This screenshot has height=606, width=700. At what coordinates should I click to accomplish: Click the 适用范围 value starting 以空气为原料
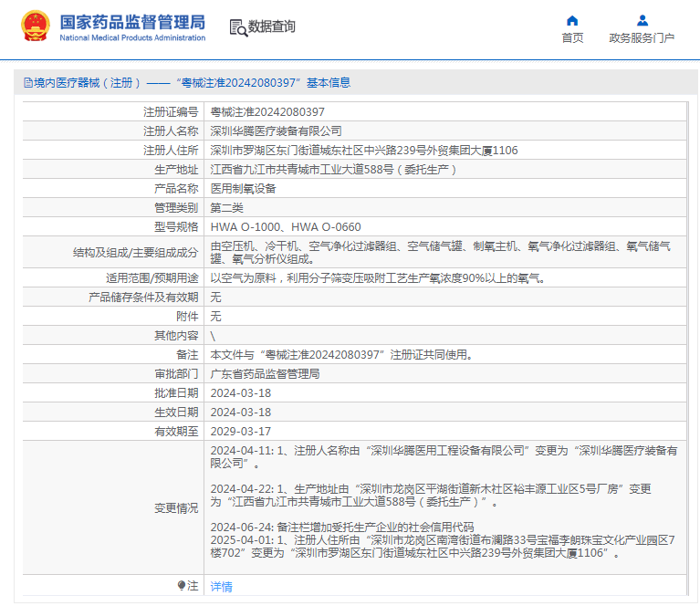point(377,278)
